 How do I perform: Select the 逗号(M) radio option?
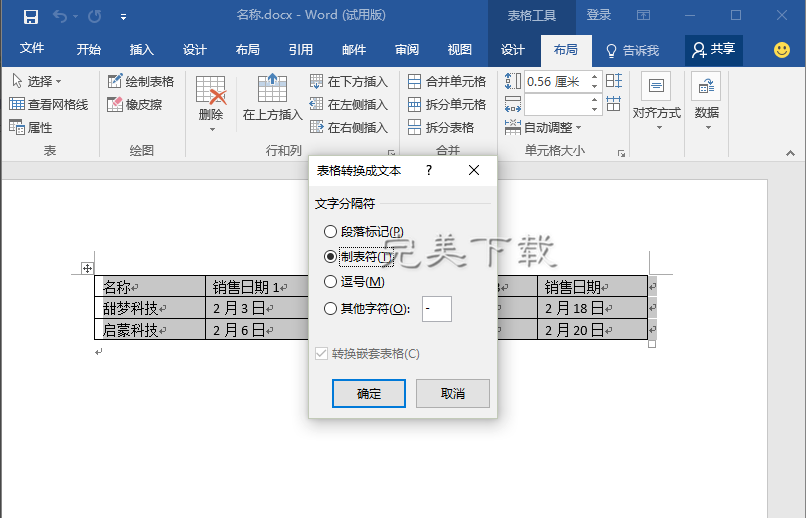coord(330,282)
